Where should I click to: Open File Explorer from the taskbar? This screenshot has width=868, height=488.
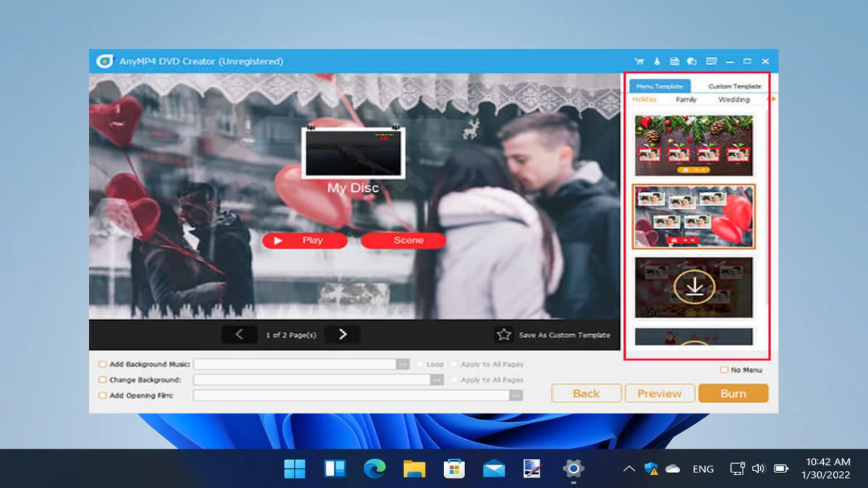click(x=414, y=468)
